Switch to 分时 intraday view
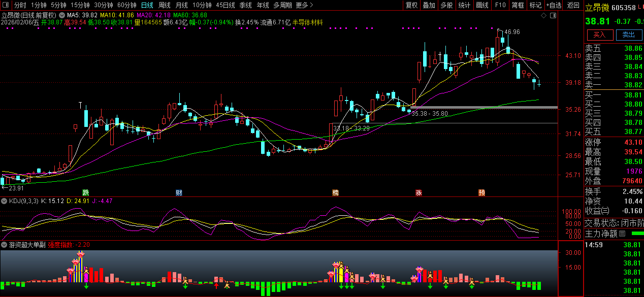 20,5
